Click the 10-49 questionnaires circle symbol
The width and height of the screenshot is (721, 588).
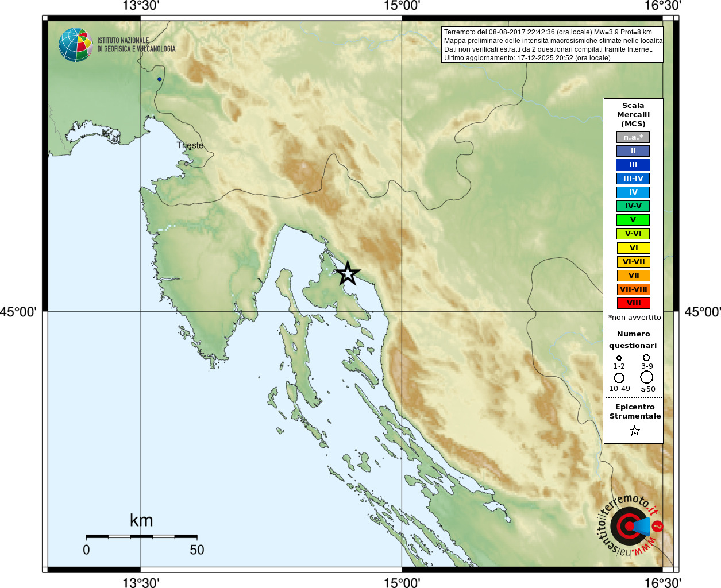[x=619, y=378]
